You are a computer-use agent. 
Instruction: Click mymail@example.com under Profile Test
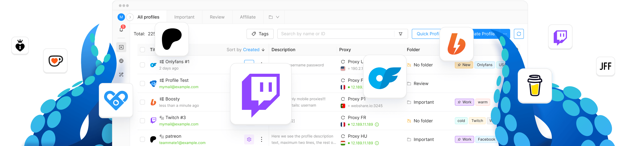click(x=179, y=87)
